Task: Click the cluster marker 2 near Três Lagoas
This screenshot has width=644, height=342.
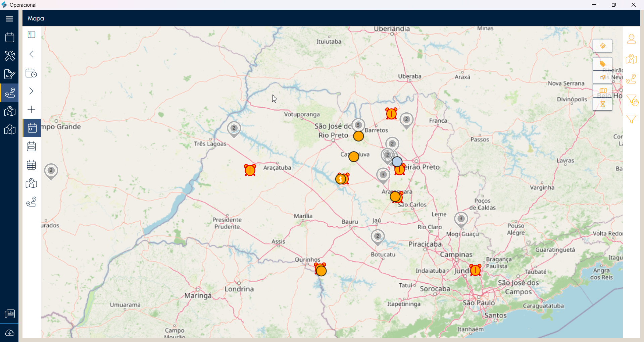Action: [x=234, y=129]
